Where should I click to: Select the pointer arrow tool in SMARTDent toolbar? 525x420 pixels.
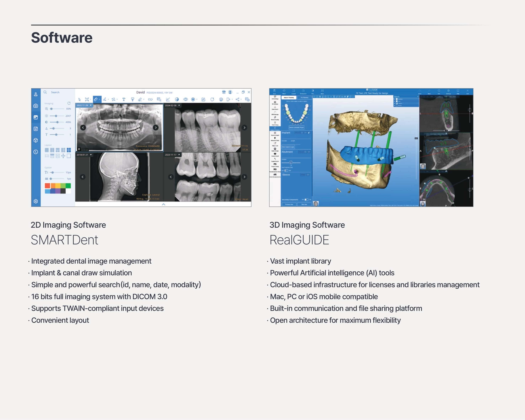80,100
